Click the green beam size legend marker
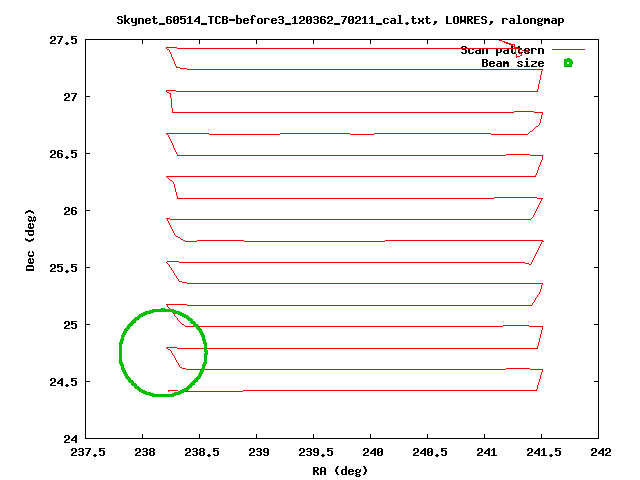The width and height of the screenshot is (640, 480). coord(568,63)
